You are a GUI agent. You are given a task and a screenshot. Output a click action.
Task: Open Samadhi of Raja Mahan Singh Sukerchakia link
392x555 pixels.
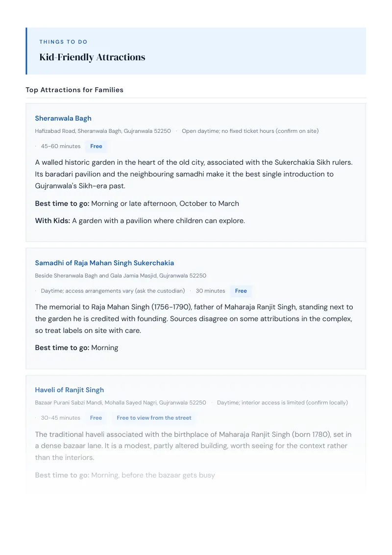tap(104, 263)
